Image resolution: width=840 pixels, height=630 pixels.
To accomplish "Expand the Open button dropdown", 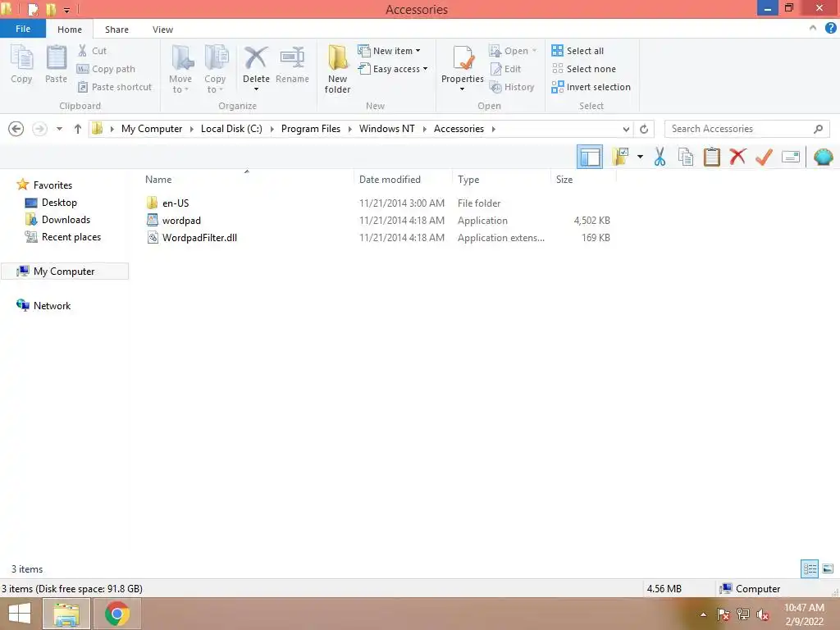I will [534, 51].
